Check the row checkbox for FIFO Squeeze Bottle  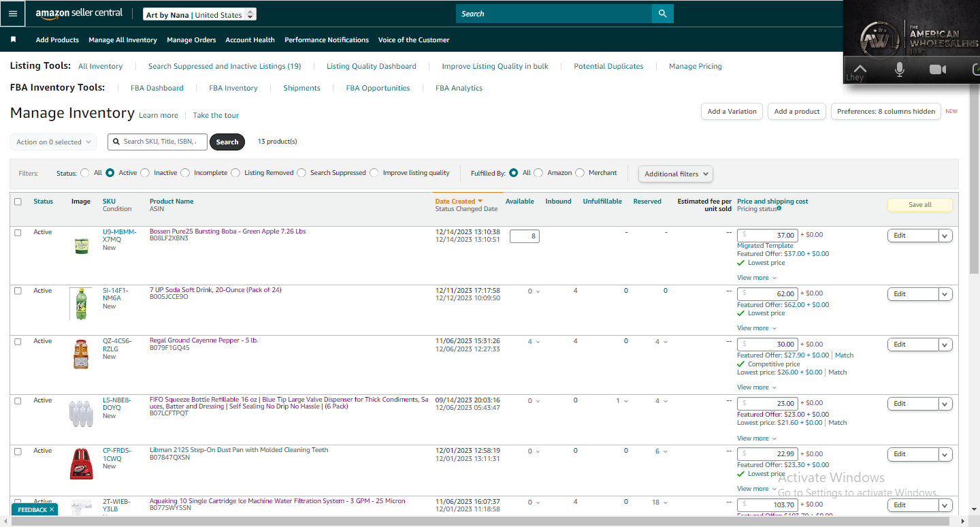18,400
